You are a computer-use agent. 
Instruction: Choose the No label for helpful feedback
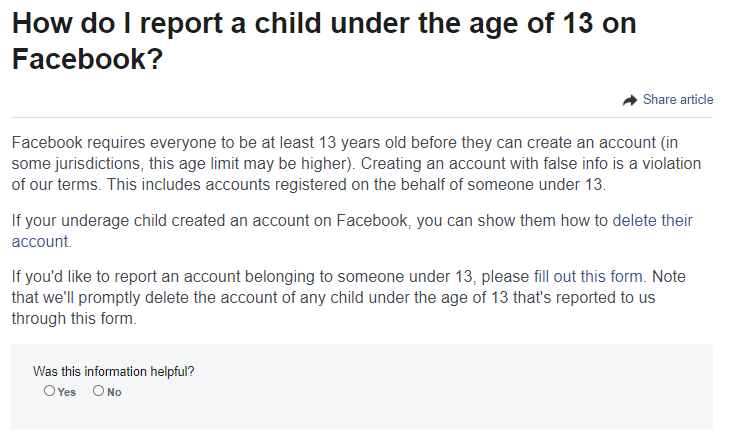click(x=114, y=392)
